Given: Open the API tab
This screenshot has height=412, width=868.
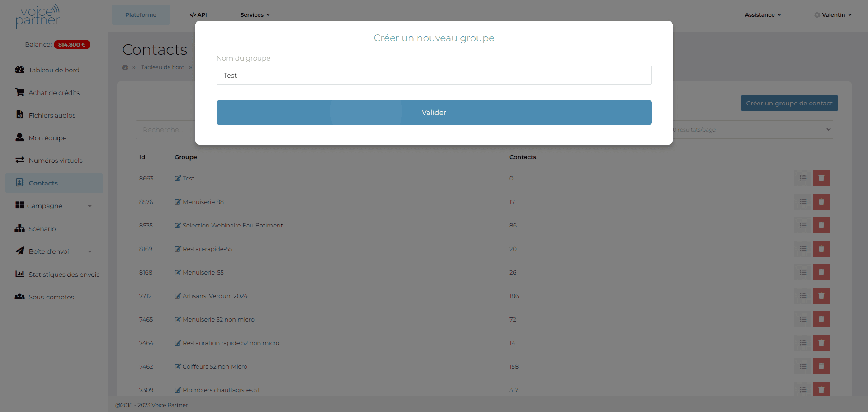Looking at the screenshot, I should click(x=198, y=15).
